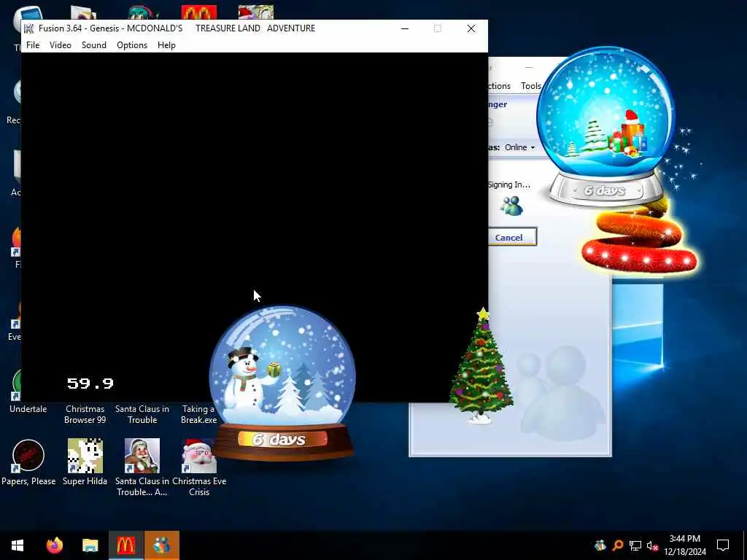The width and height of the screenshot is (747, 560).
Task: Open the File menu in Fusion
Action: (x=33, y=45)
